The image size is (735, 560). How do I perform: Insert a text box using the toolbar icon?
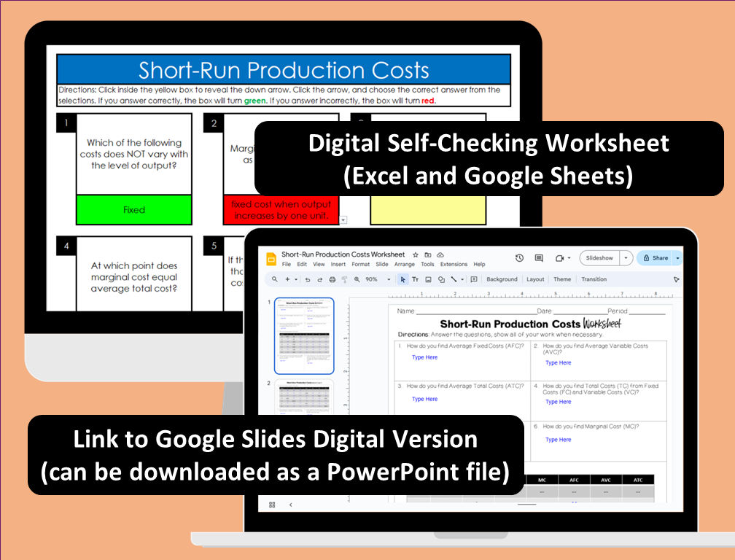coord(416,280)
